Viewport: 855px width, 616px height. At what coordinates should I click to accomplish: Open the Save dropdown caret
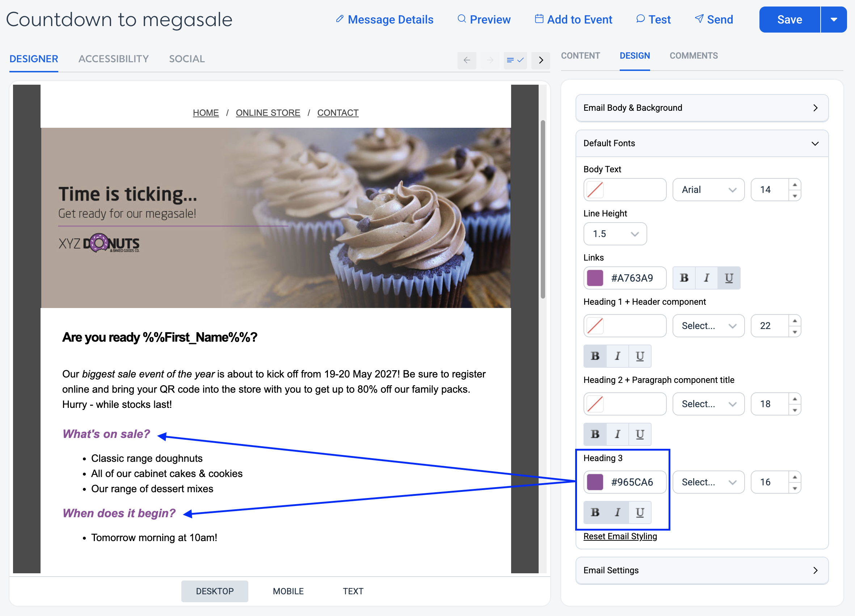(x=834, y=20)
